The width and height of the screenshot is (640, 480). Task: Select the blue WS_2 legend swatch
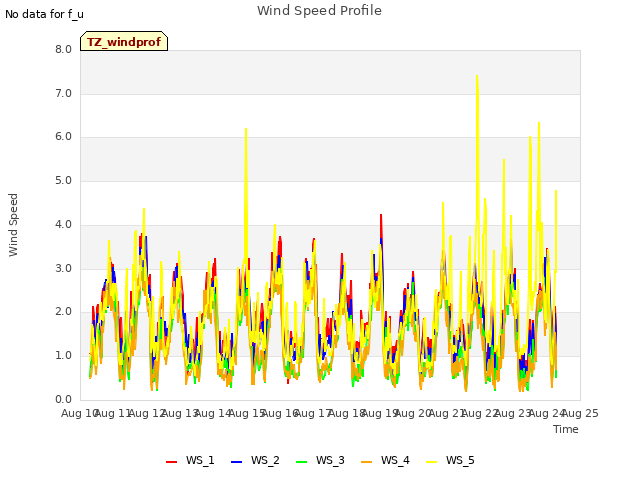click(236, 462)
